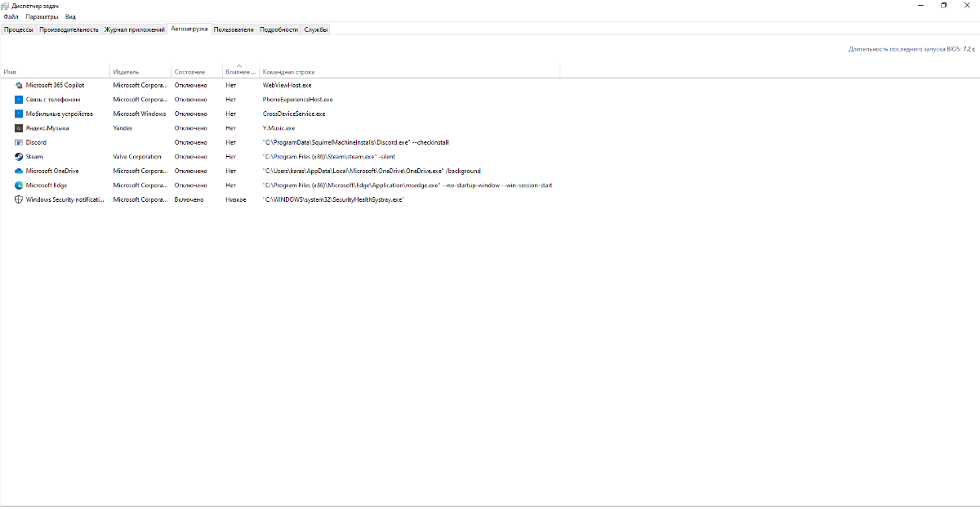Image resolution: width=980 pixels, height=509 pixels.
Task: Click the Отключено status for Discord
Action: [191, 142]
